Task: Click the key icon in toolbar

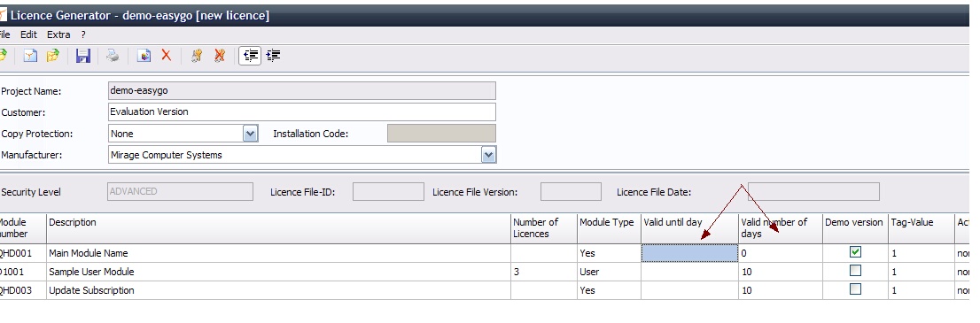Action: pos(197,56)
